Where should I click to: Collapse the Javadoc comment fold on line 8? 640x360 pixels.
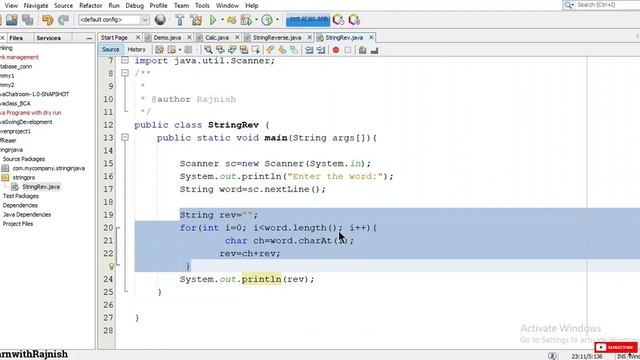(x=125, y=73)
